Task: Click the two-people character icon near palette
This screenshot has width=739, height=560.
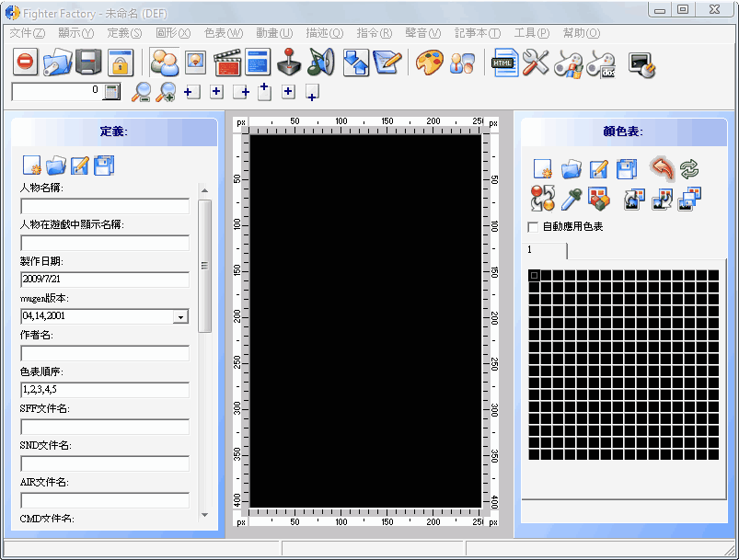Action: [x=462, y=63]
